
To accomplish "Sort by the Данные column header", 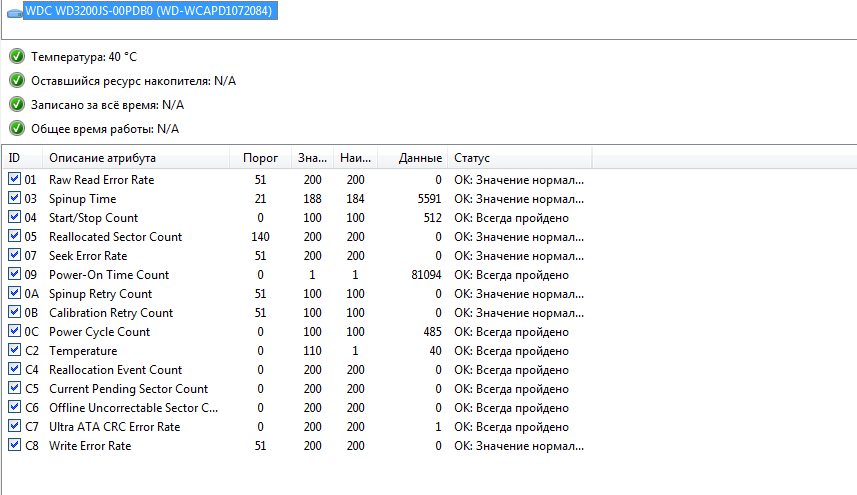I will pos(413,158).
